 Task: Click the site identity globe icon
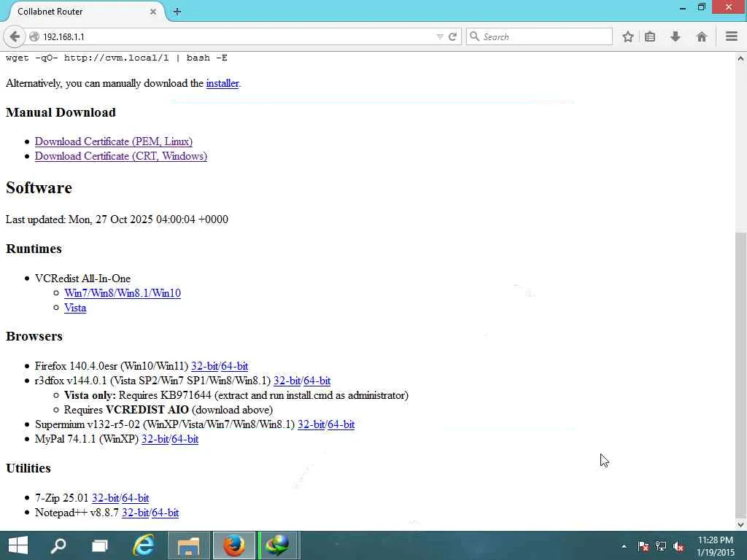point(34,36)
